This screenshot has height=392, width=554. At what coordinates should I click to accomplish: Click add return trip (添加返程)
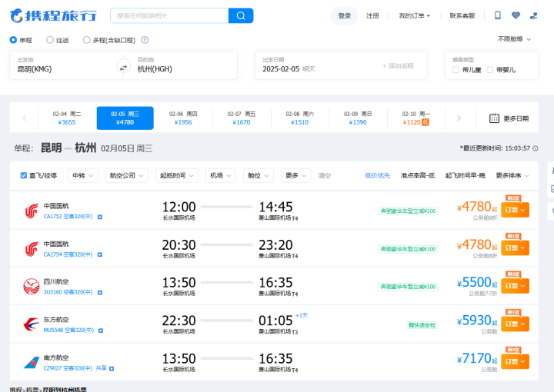pyautogui.click(x=398, y=66)
